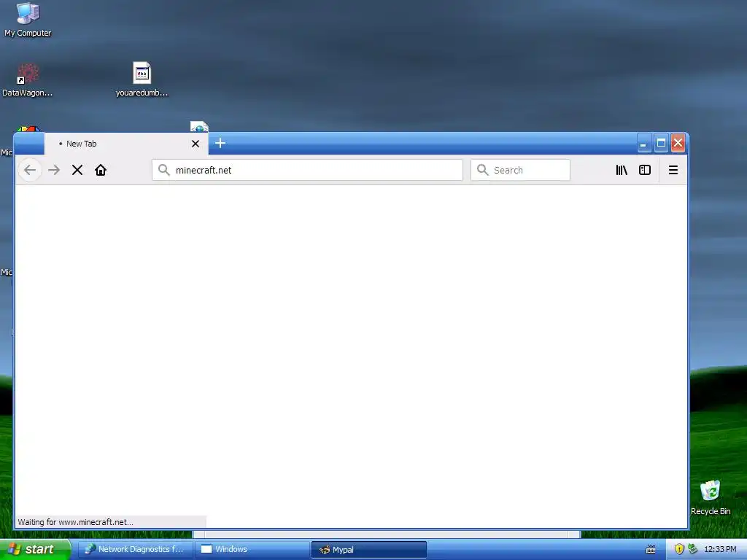Viewport: 747px width, 560px height.
Task: Click 'Waiting for www.minecraft.net...' status text
Action: 75,522
